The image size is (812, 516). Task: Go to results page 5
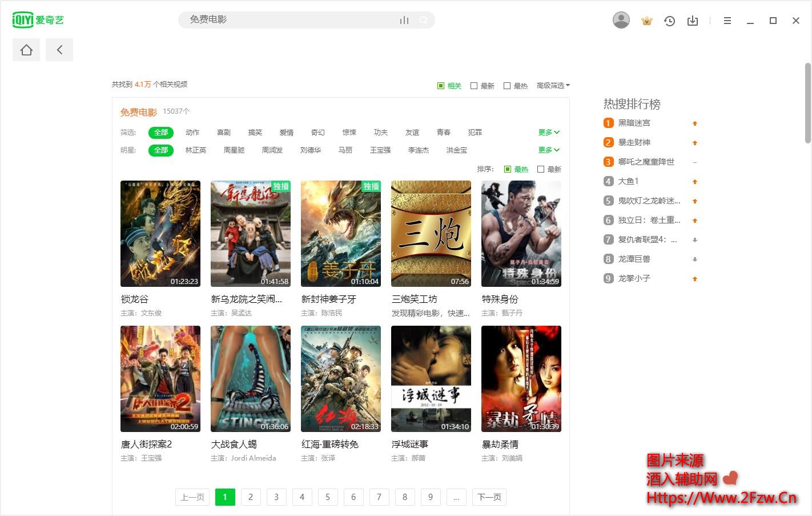[x=328, y=497]
